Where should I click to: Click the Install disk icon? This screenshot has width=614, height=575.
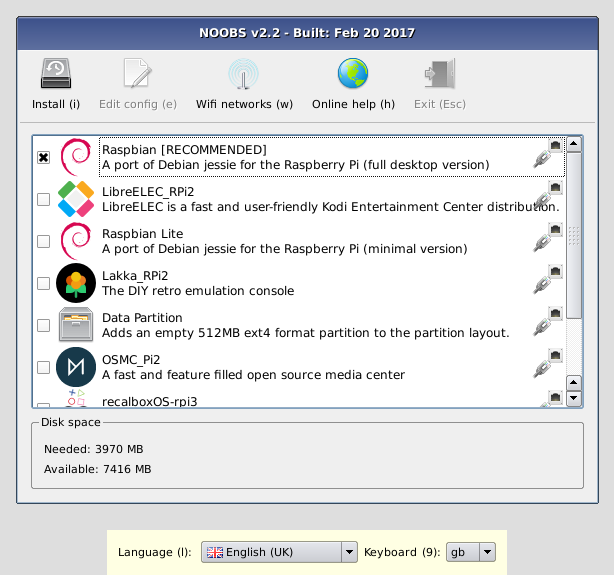coord(56,73)
